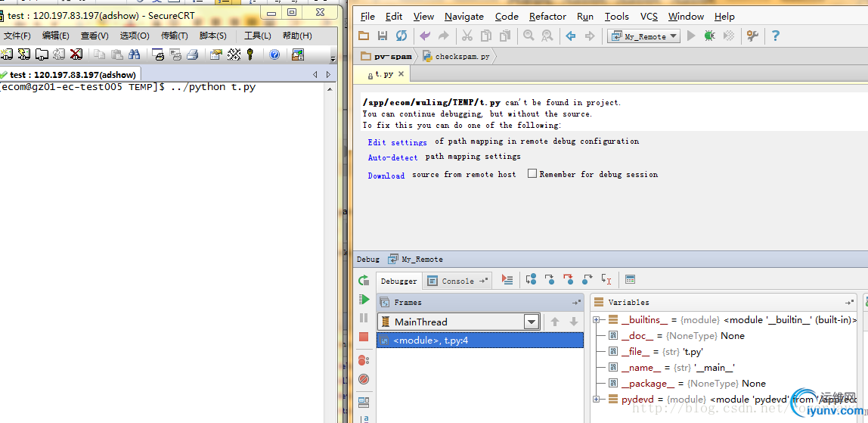Click SecureCRT Quick Connect lightning icon
868x423 pixels.
[23, 54]
